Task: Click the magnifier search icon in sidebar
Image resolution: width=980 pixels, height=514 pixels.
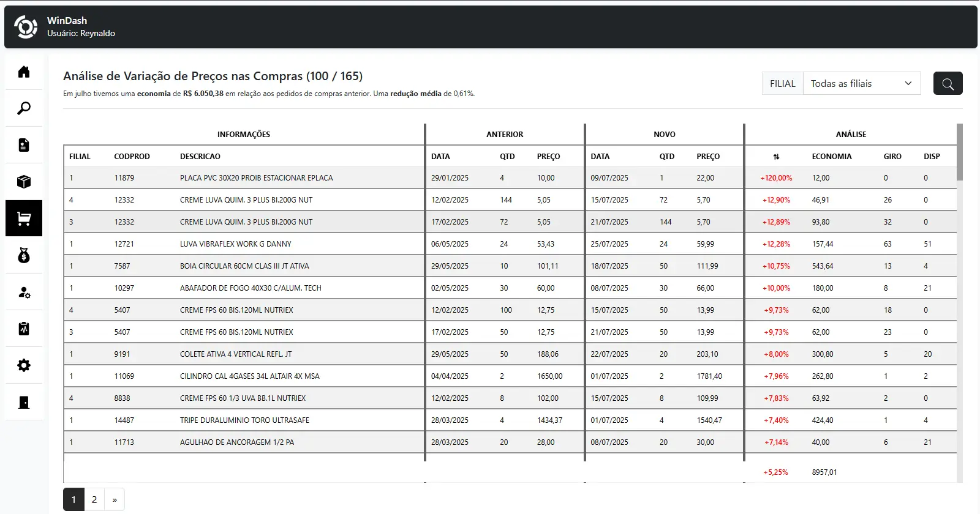Action: (24, 108)
